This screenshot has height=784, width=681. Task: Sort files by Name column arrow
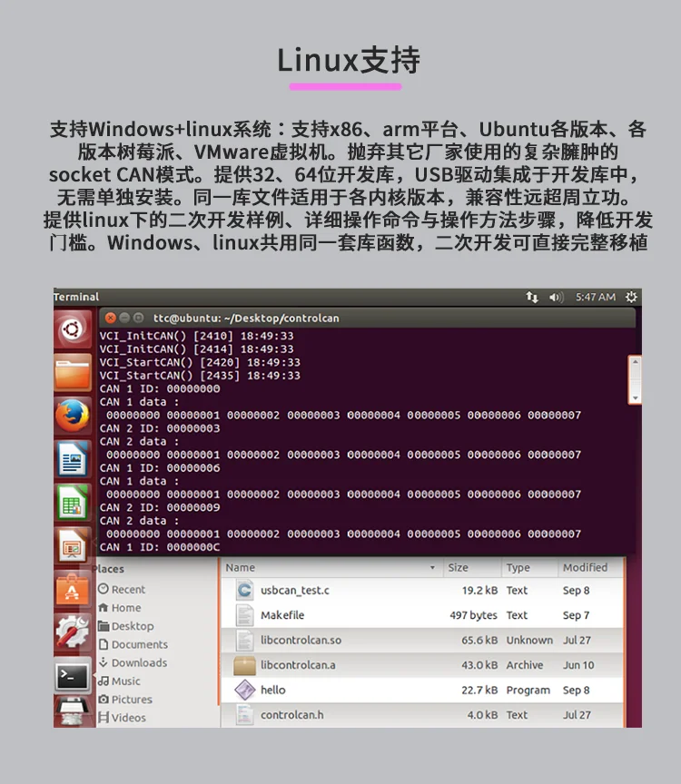(432, 567)
